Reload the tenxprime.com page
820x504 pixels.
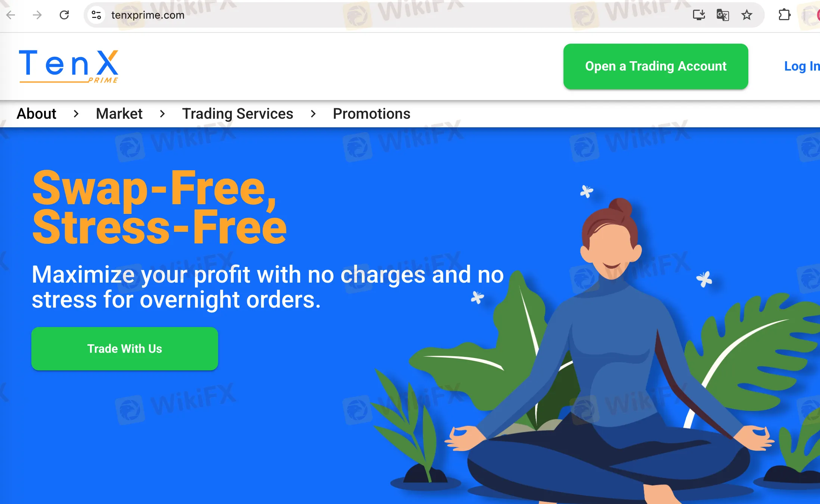pos(64,15)
